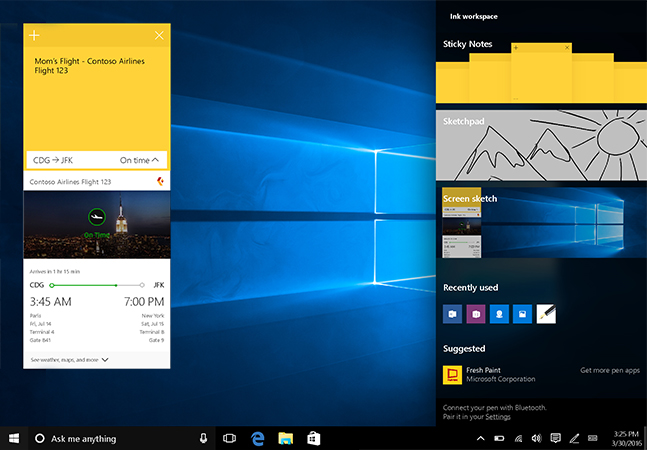Click the Contoso Airlines logo icon
The image size is (647, 450).
pyautogui.click(x=160, y=181)
